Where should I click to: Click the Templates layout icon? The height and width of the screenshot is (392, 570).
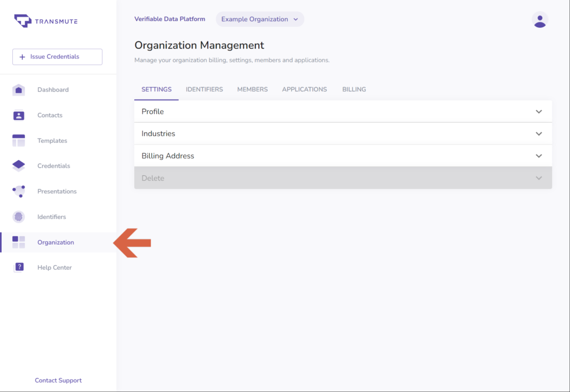point(18,141)
